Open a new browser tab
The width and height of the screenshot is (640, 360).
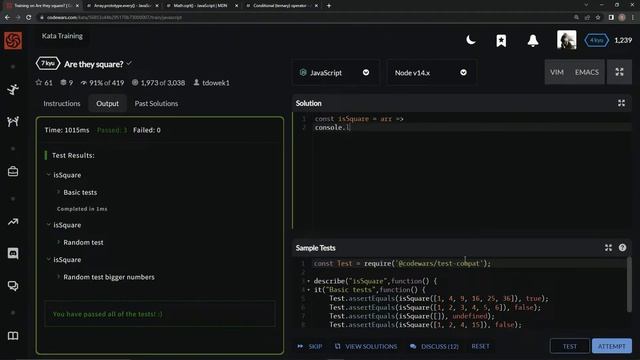(x=329, y=6)
